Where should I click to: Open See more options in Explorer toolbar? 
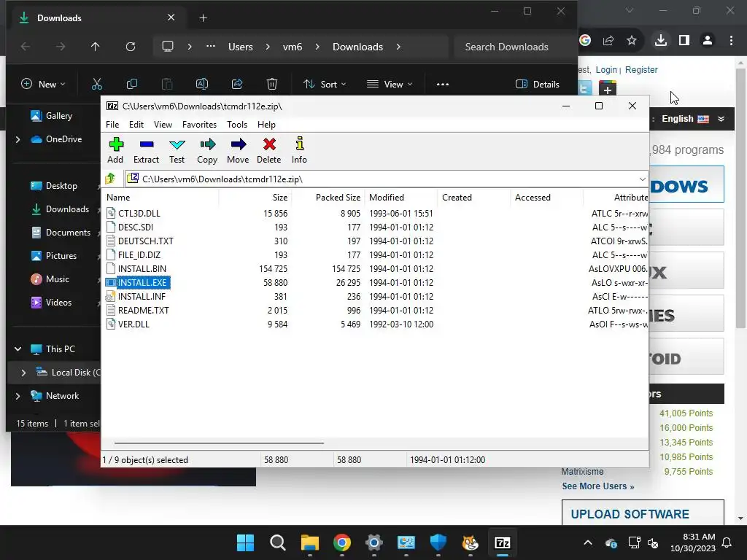click(x=443, y=85)
